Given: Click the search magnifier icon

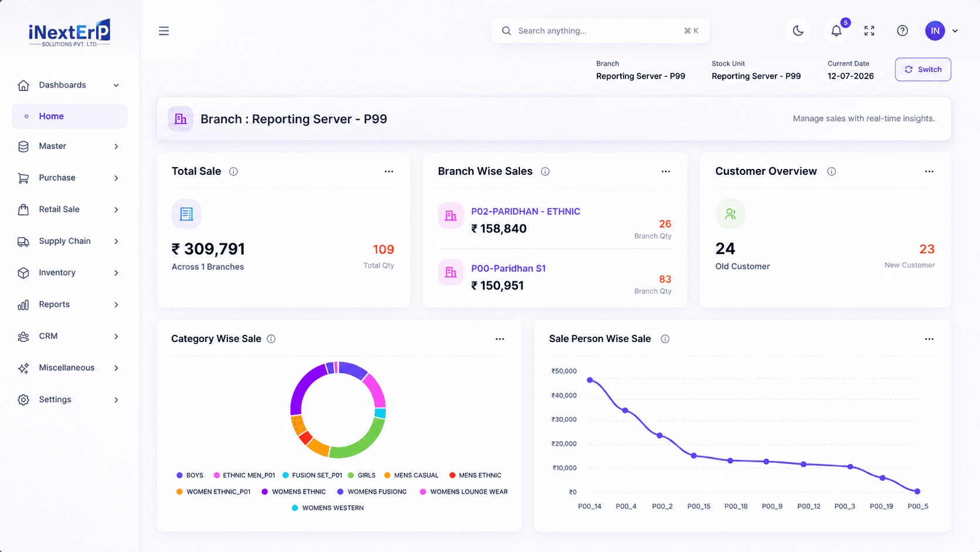Looking at the screenshot, I should tap(506, 31).
